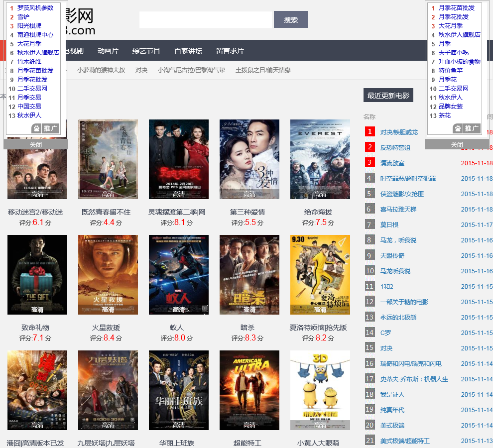Click title link 夏洛特烦恼|抢先版

318,328
